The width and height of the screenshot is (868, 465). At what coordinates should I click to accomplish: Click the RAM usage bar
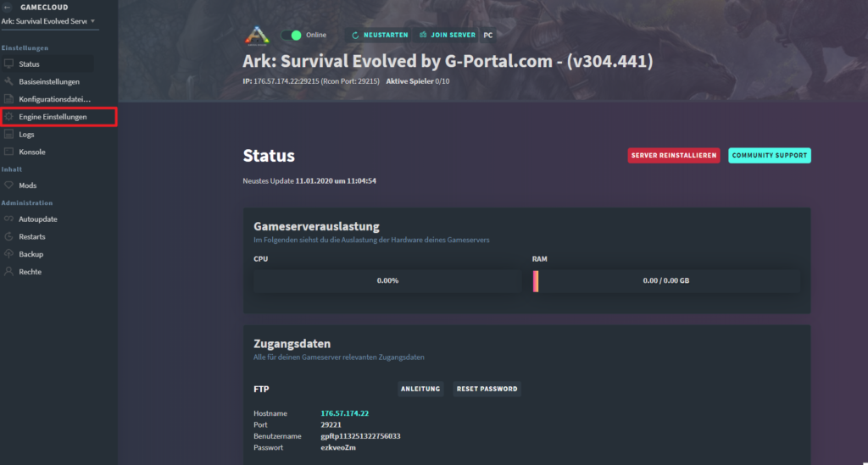coord(666,281)
